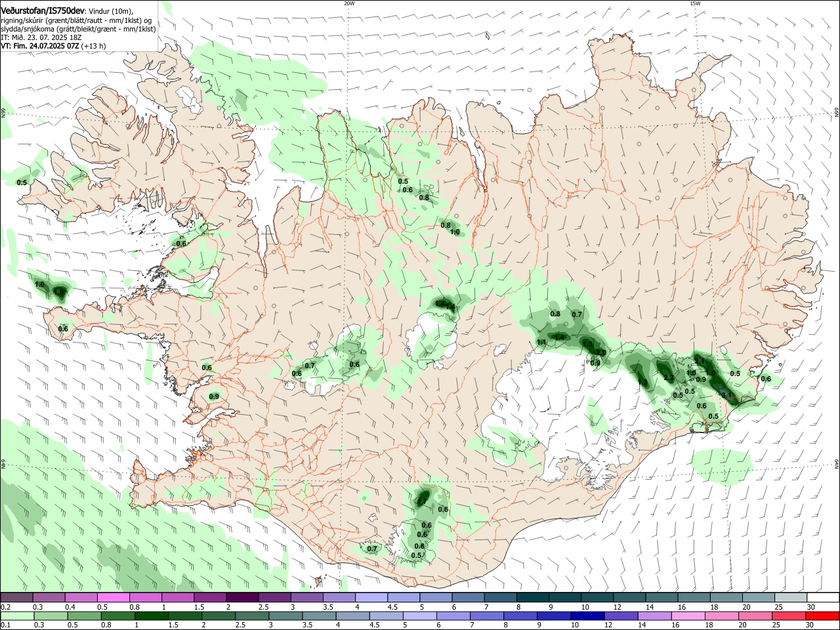Pick the medium green 0.5 rain legend swatch

[x=84, y=616]
